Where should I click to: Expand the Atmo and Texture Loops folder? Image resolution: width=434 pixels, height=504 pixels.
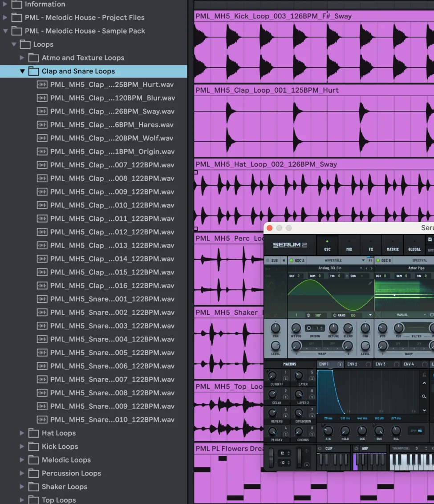click(22, 58)
